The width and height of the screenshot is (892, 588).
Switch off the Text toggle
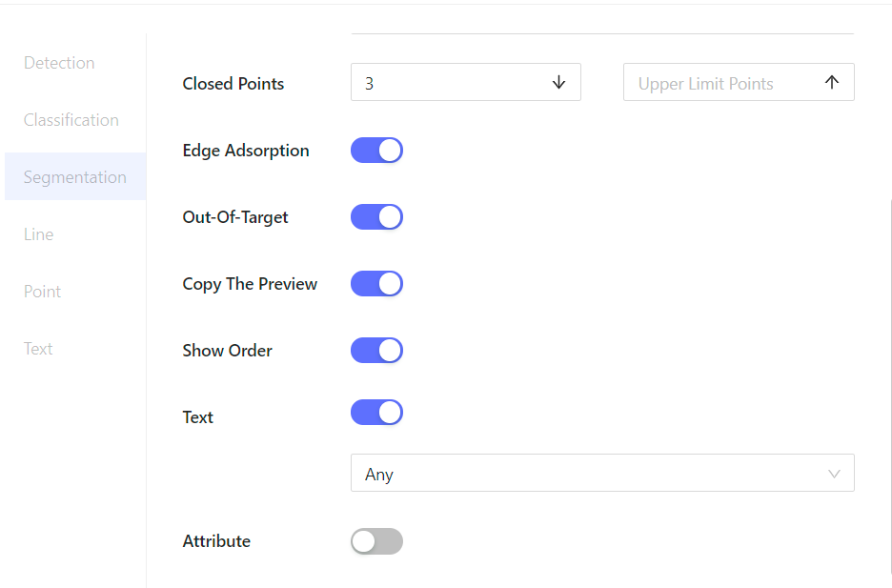coord(376,412)
